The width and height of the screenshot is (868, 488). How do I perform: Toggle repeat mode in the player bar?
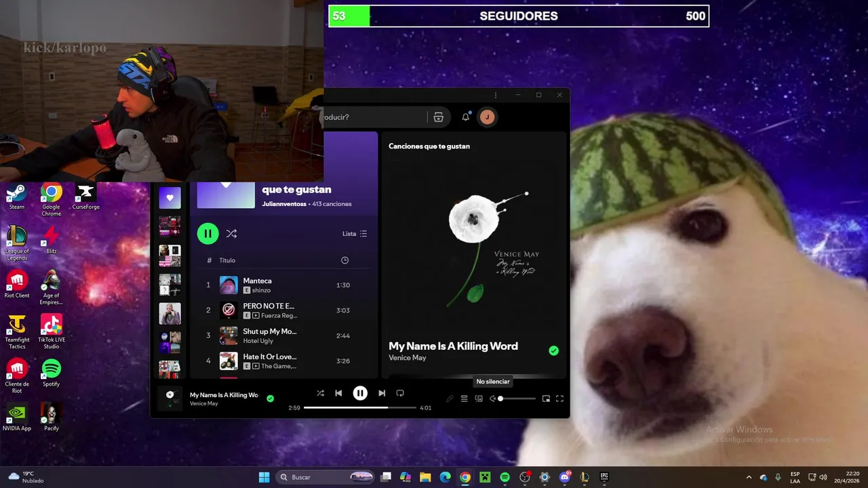[400, 393]
